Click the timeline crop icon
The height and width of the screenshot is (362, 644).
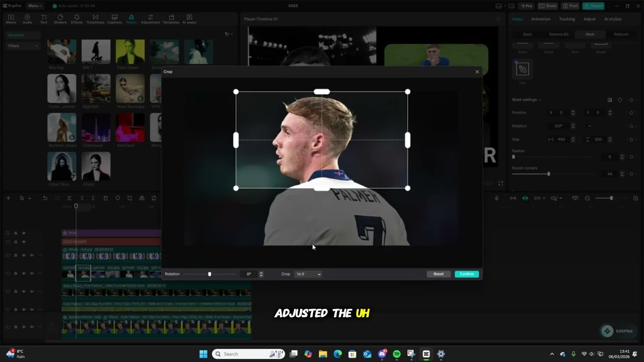click(x=130, y=198)
